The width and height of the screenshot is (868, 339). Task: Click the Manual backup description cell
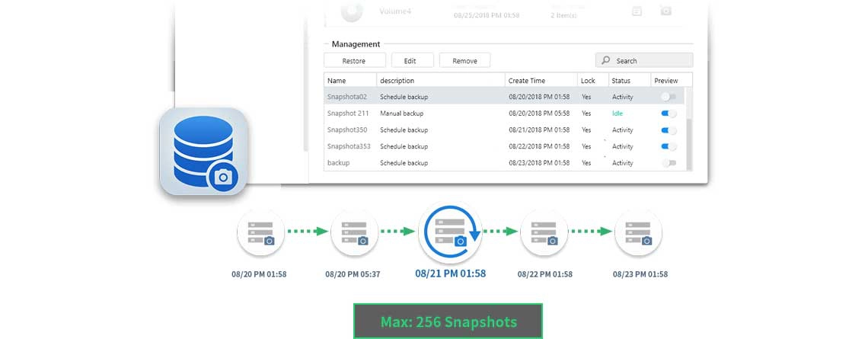pos(401,114)
